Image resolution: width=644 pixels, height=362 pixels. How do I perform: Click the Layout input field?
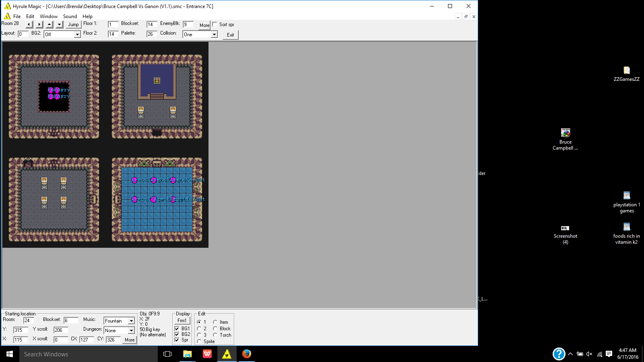[x=23, y=34]
